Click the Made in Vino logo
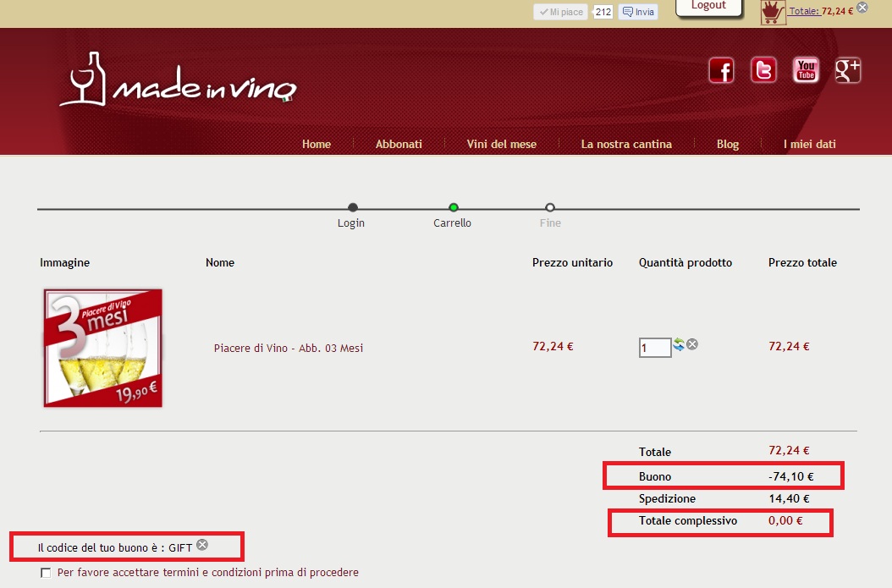Viewport: 892px width, 588px height. tap(178, 80)
